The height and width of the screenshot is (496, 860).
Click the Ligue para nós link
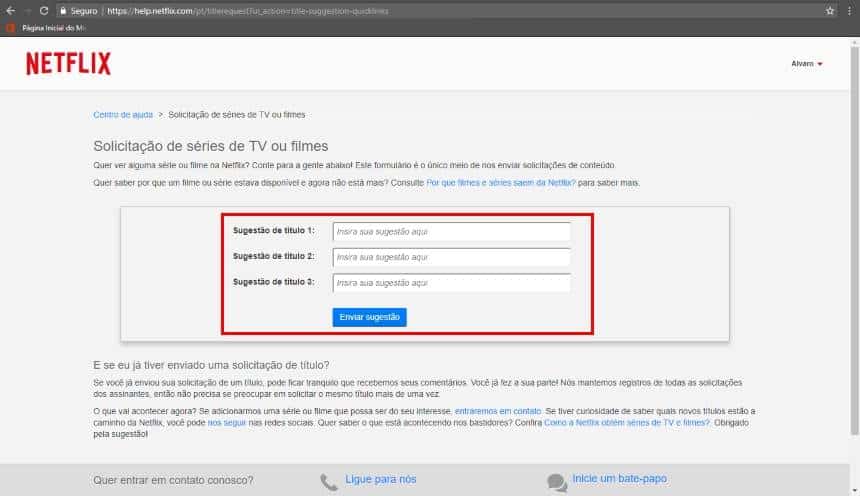381,479
